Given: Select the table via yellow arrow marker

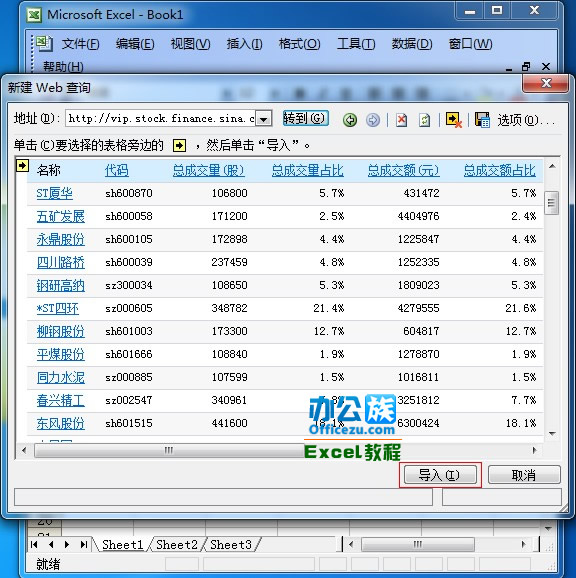Looking at the screenshot, I should click(22, 166).
